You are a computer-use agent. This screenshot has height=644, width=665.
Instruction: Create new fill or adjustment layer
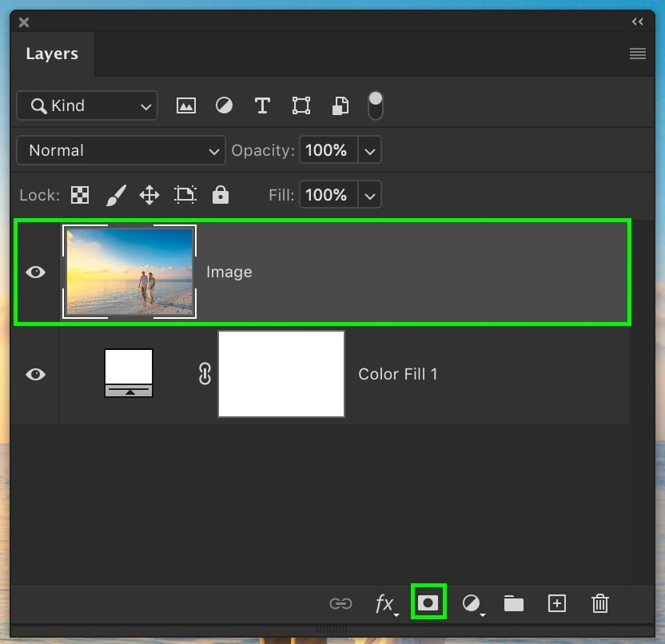472,603
